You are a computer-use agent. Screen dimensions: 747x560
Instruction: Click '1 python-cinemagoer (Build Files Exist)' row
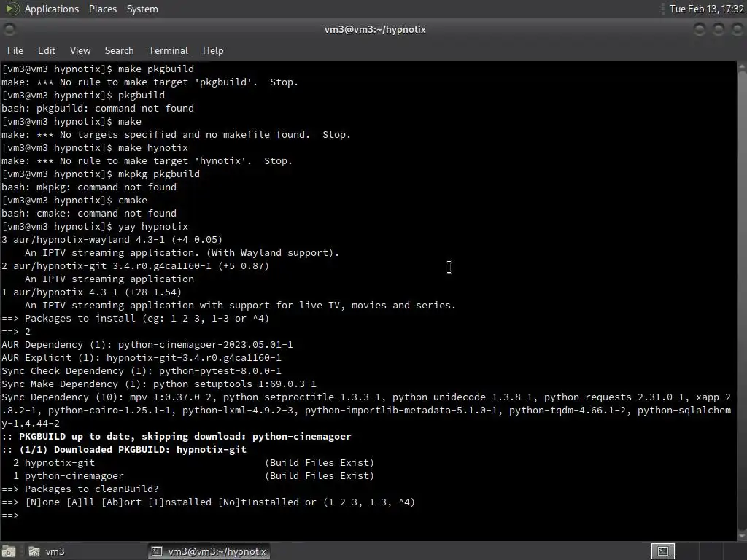pyautogui.click(x=193, y=475)
